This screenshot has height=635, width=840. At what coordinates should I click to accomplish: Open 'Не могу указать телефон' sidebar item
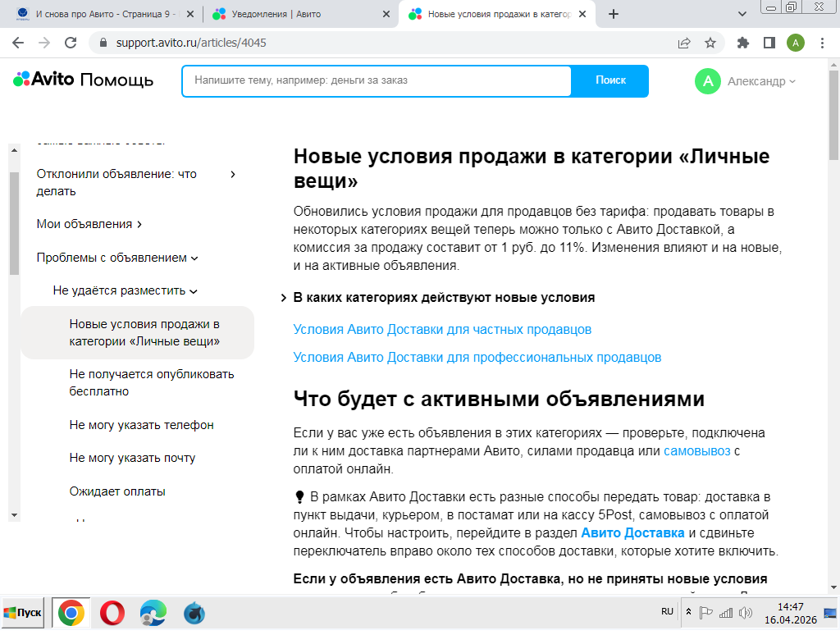click(x=141, y=425)
